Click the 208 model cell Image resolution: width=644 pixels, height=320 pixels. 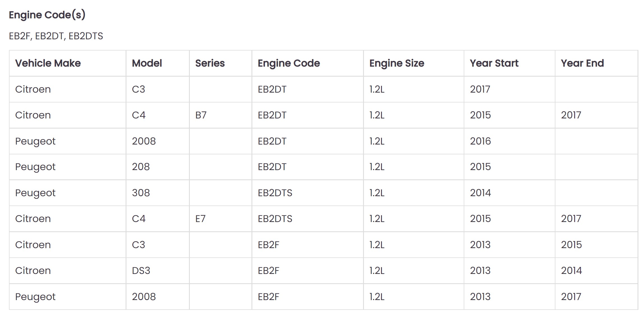141,167
